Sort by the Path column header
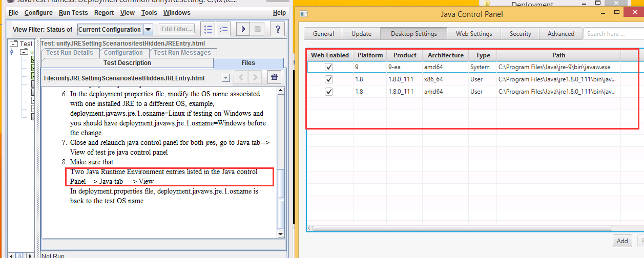Viewport: 644px width, 258px height. (x=558, y=55)
